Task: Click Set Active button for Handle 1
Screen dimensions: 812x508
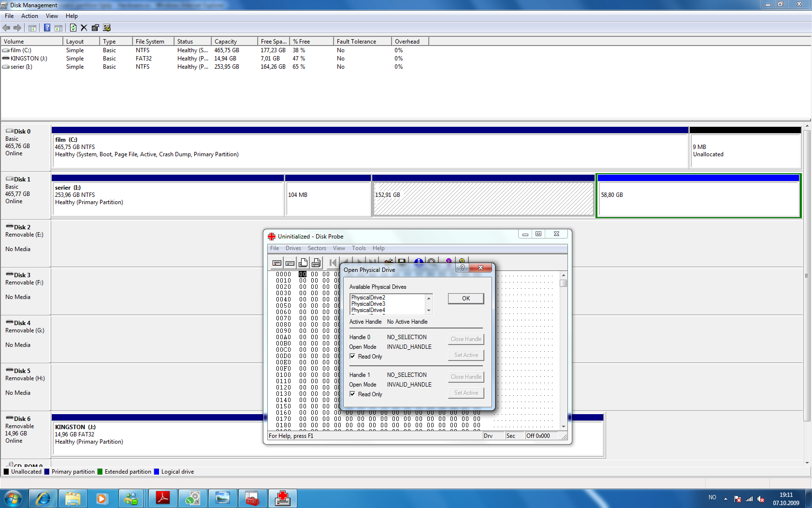Action: tap(466, 393)
